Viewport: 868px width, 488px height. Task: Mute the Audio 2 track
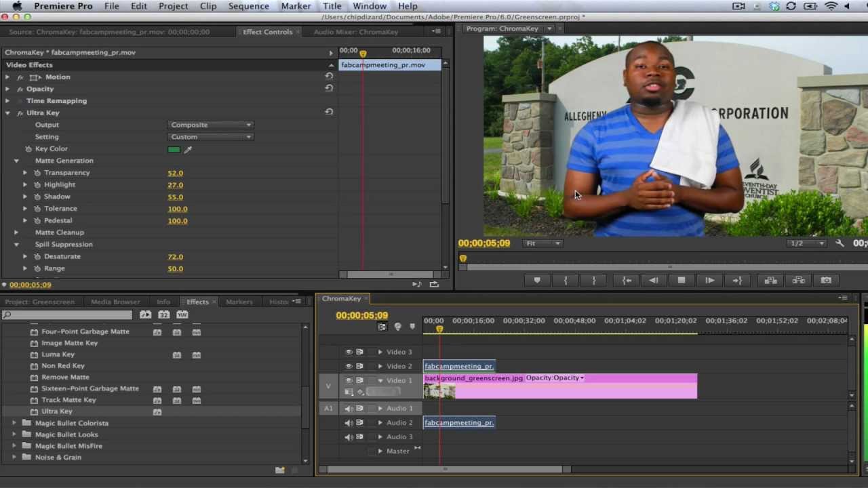[349, 422]
